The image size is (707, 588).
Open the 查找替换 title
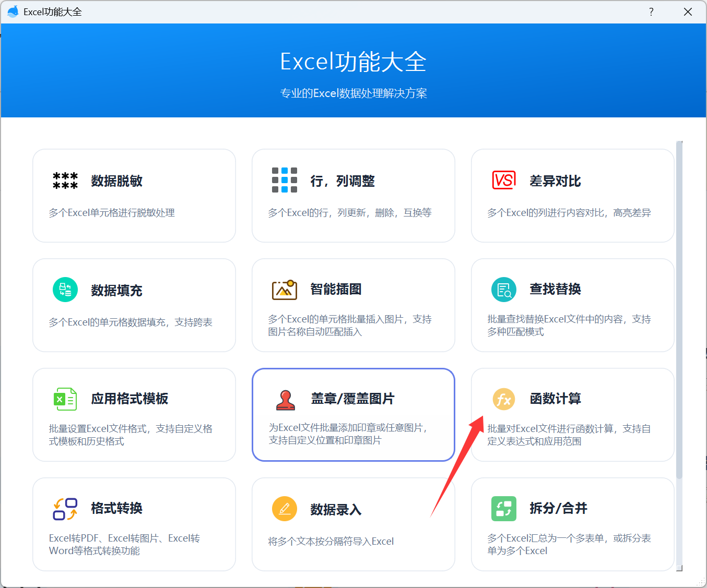[x=556, y=289]
